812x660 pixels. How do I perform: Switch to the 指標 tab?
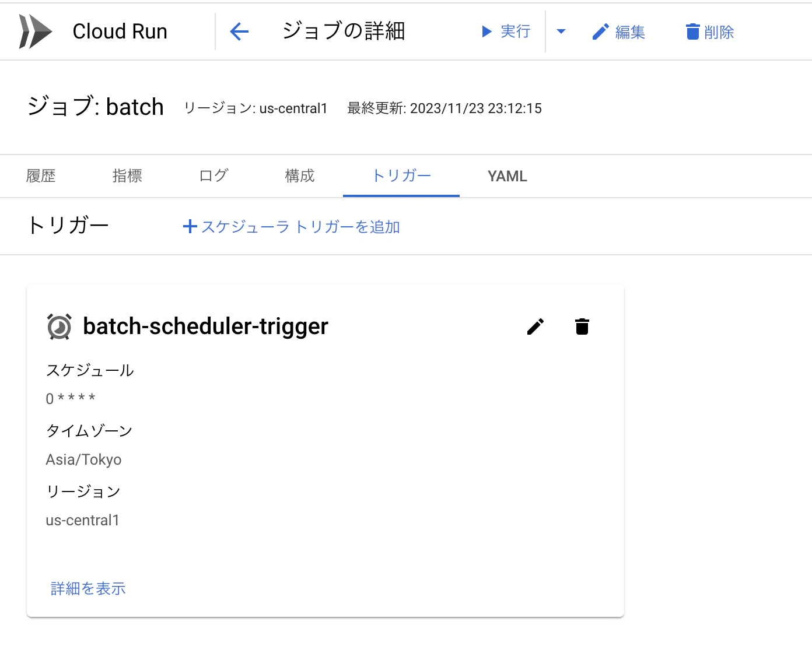coord(127,176)
